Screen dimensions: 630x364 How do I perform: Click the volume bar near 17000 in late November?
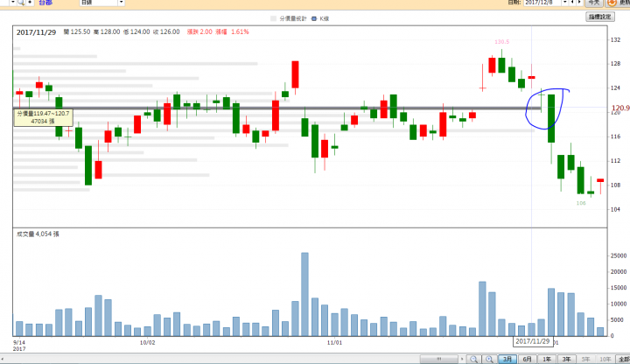tap(482, 309)
